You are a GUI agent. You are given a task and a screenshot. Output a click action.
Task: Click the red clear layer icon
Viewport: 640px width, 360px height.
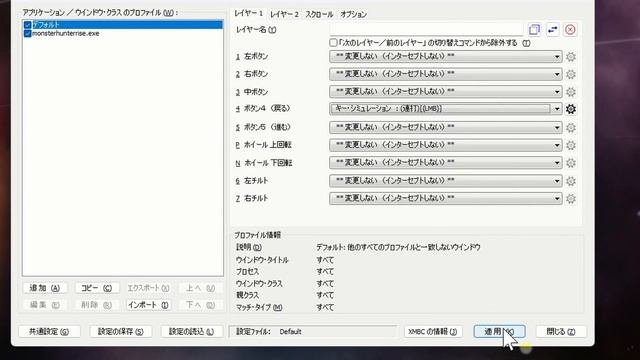(x=570, y=29)
